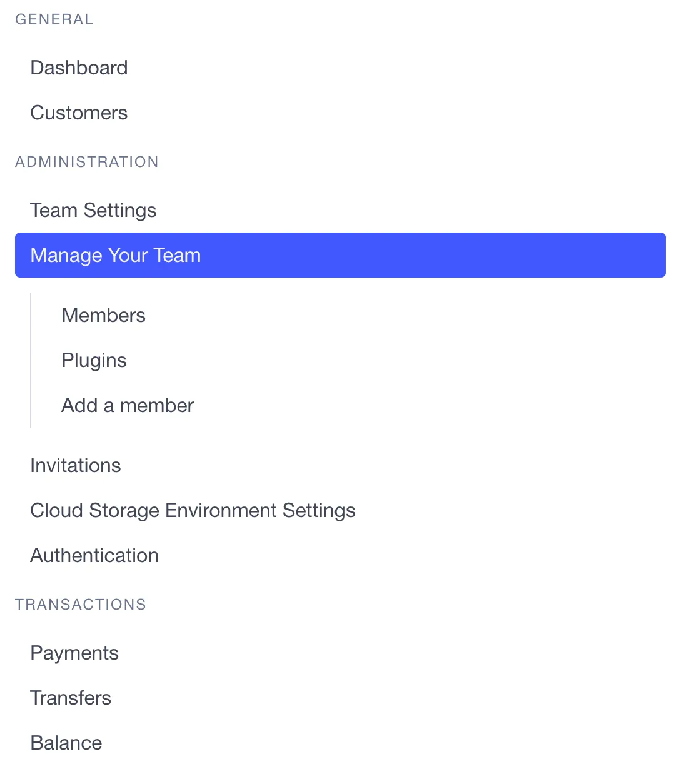Open the Dashboard page

point(79,68)
